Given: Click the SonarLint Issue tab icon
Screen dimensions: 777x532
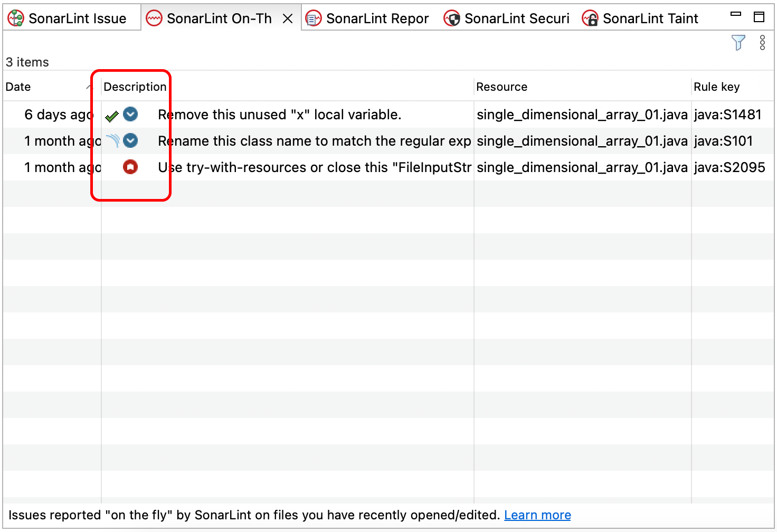Looking at the screenshot, I should click(x=16, y=18).
